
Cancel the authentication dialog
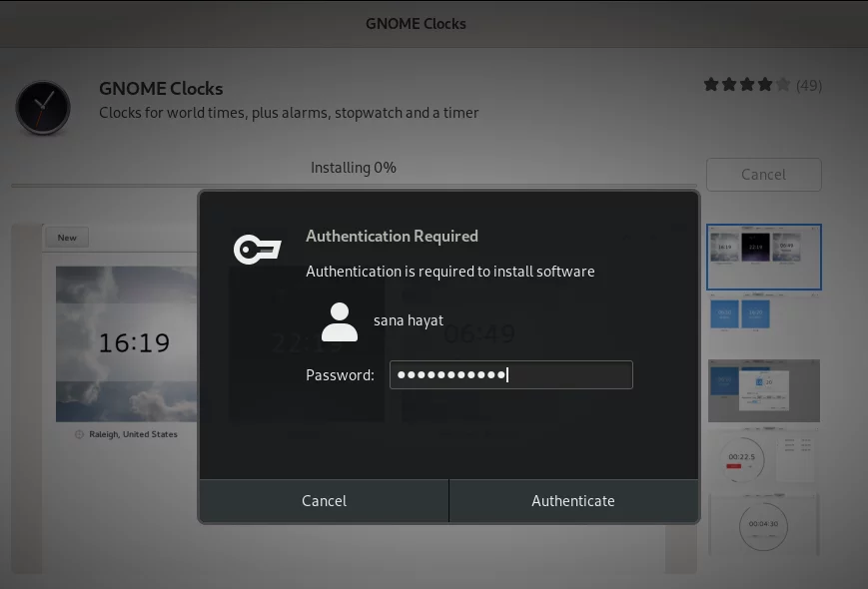pos(324,500)
